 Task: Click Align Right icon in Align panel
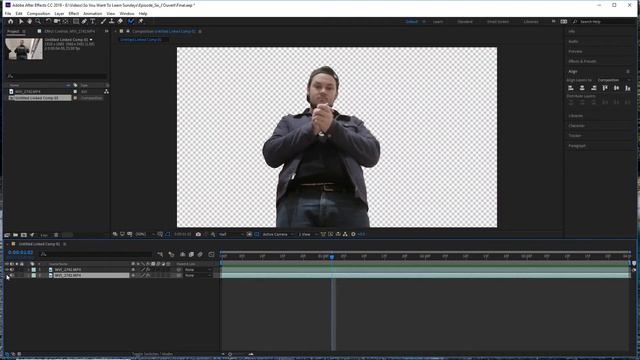[x=593, y=88]
